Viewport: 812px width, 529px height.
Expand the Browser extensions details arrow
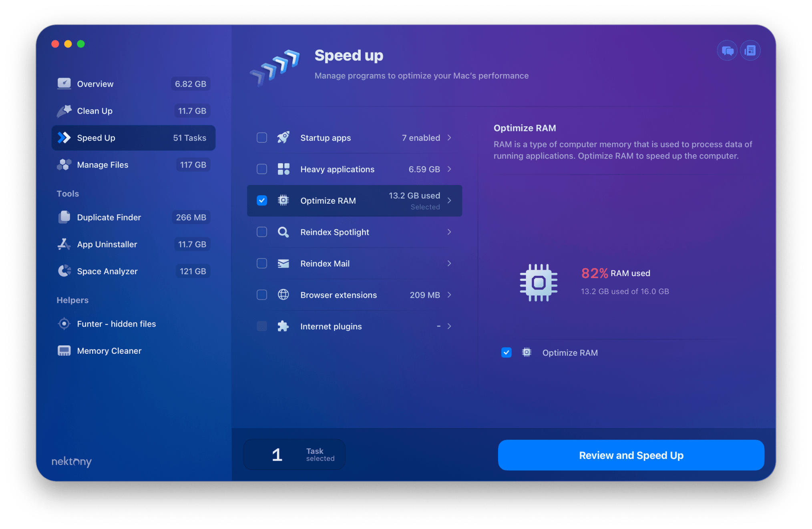coord(451,293)
